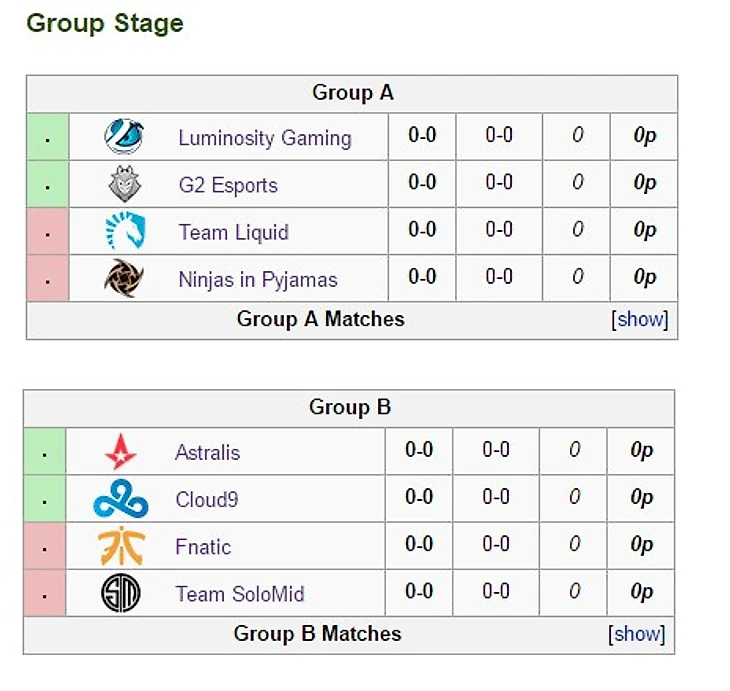Click the G2 Esports logo icon
Screen dimensions: 730x691
point(124,184)
